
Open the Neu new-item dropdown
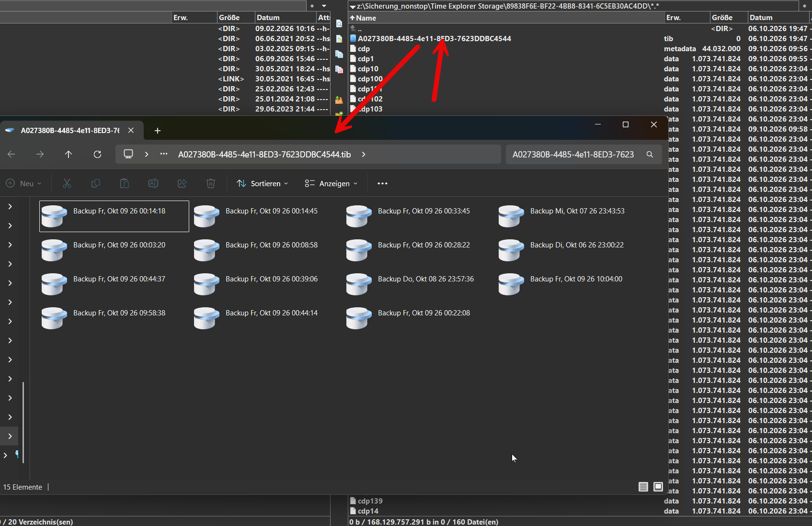[23, 183]
